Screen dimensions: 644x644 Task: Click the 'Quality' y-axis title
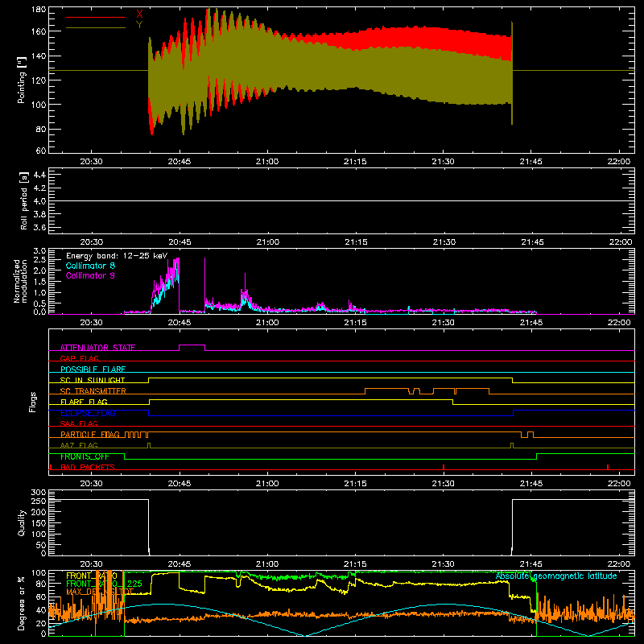tap(22, 522)
